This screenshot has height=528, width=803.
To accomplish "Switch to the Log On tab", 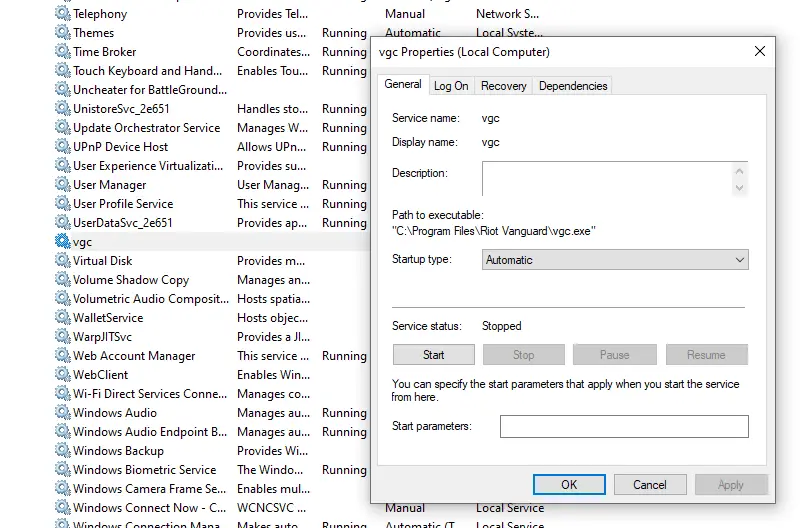I will point(451,86).
